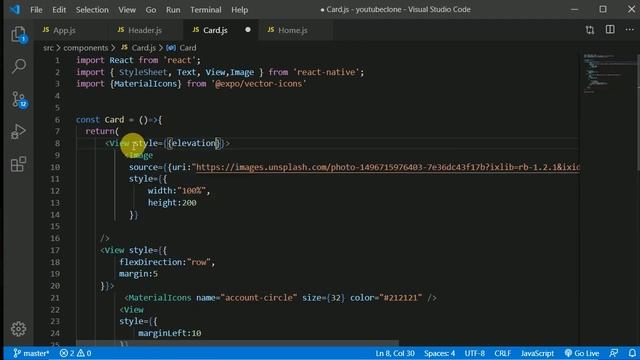Open the Go menu
Screen dimensions: 640x360
151,9
